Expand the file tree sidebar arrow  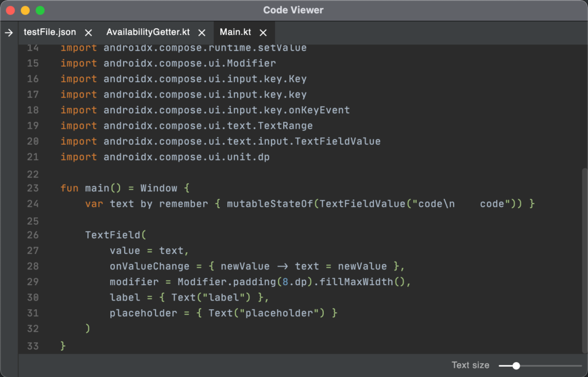[x=9, y=33]
